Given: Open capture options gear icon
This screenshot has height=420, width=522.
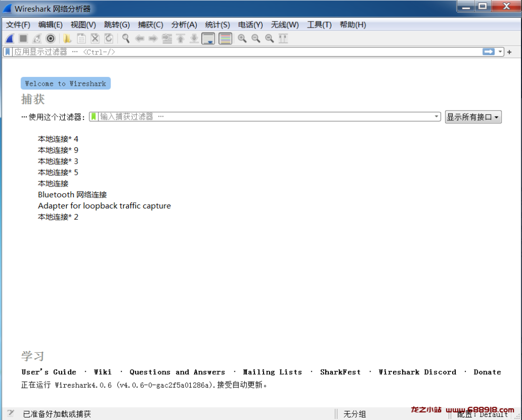Looking at the screenshot, I should click(50, 39).
